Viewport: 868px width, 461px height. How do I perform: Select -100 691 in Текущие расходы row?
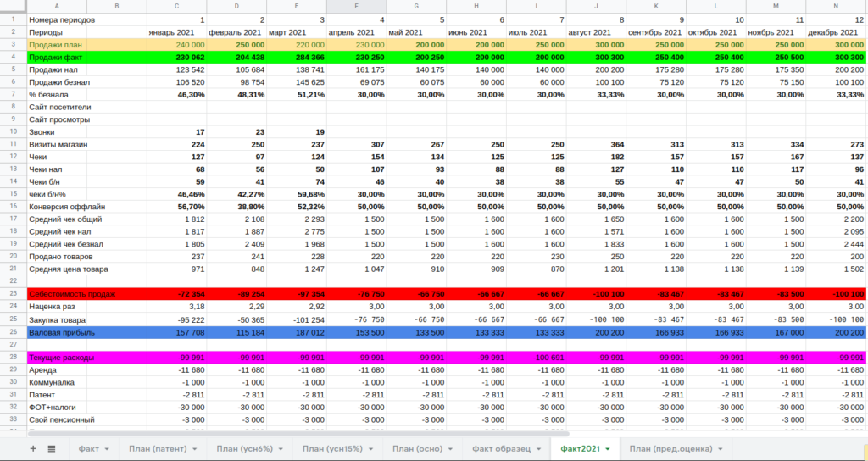click(x=537, y=358)
